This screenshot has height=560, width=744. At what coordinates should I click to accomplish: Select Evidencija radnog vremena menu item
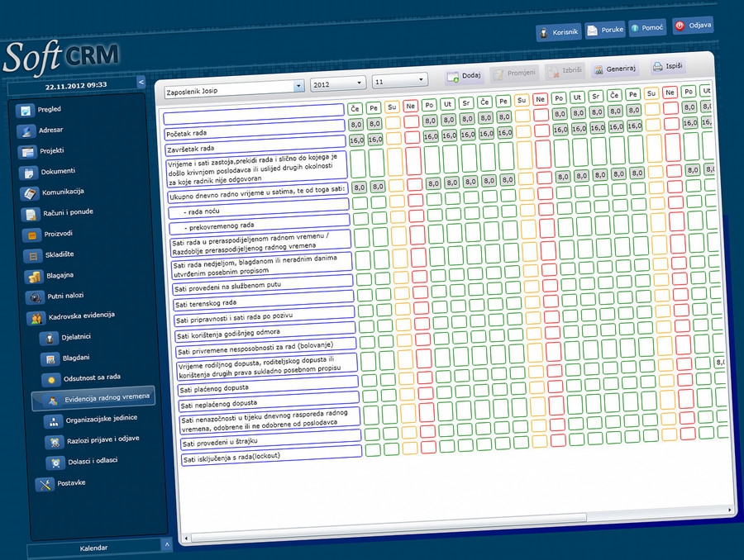[94, 398]
